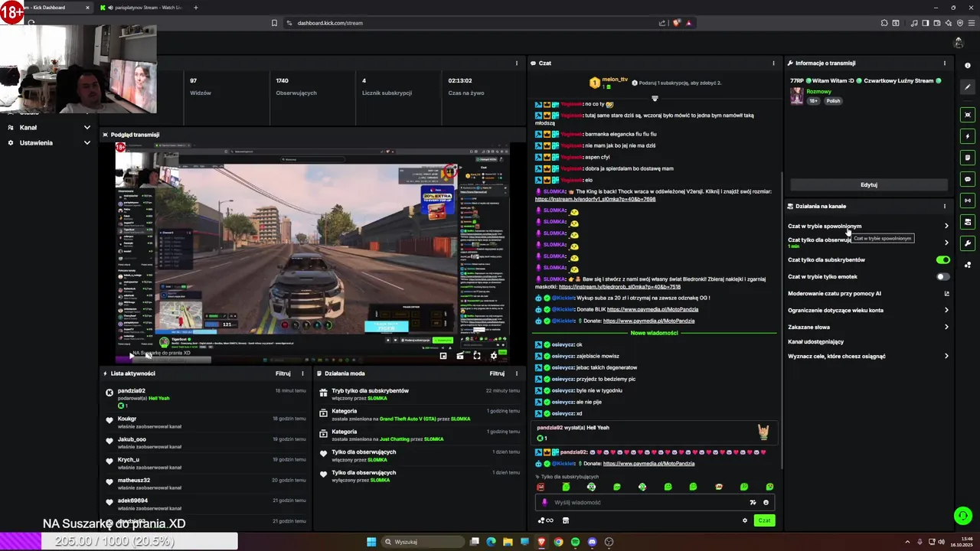Toggle the stream preview widget icon in sidebar
980x551 pixels.
[968, 115]
